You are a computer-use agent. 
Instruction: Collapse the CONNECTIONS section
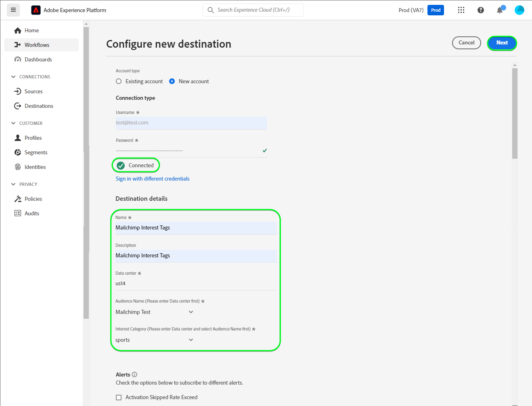(x=13, y=77)
